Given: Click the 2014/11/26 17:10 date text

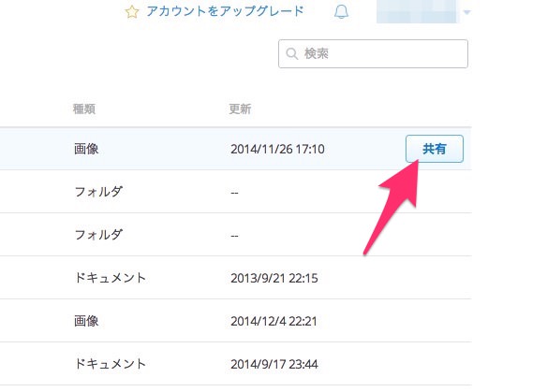Looking at the screenshot, I should point(277,149).
